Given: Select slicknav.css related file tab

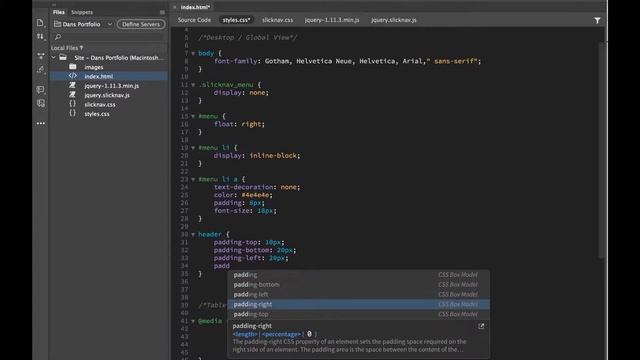Looking at the screenshot, I should tap(278, 20).
